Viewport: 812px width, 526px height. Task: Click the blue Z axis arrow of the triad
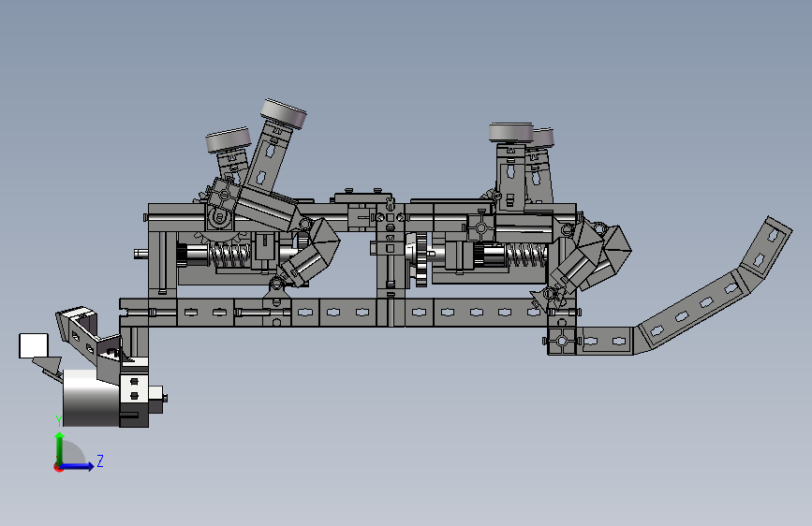click(78, 466)
